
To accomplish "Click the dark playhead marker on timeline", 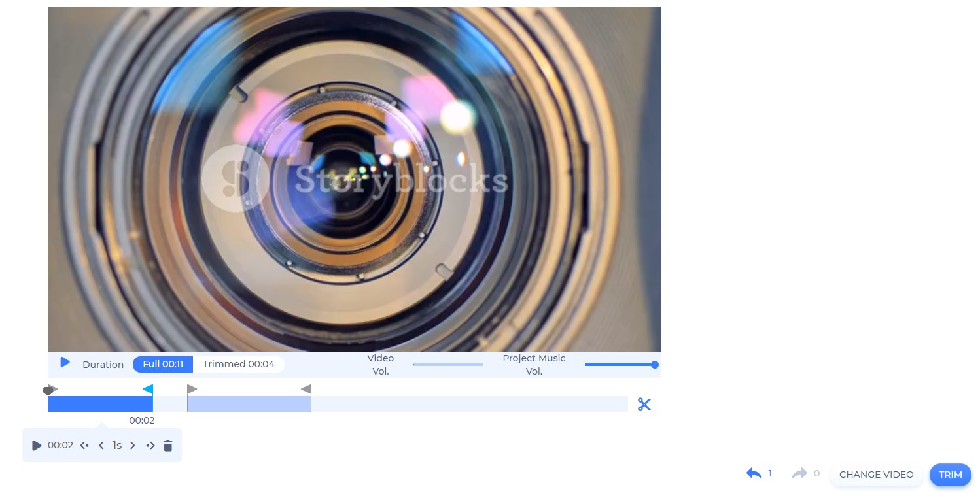I will (47, 392).
